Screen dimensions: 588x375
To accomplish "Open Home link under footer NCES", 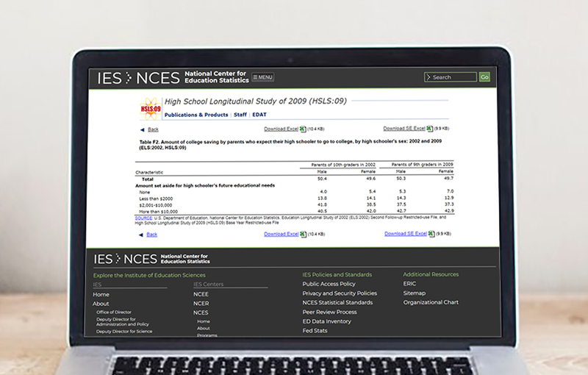I will tap(204, 321).
